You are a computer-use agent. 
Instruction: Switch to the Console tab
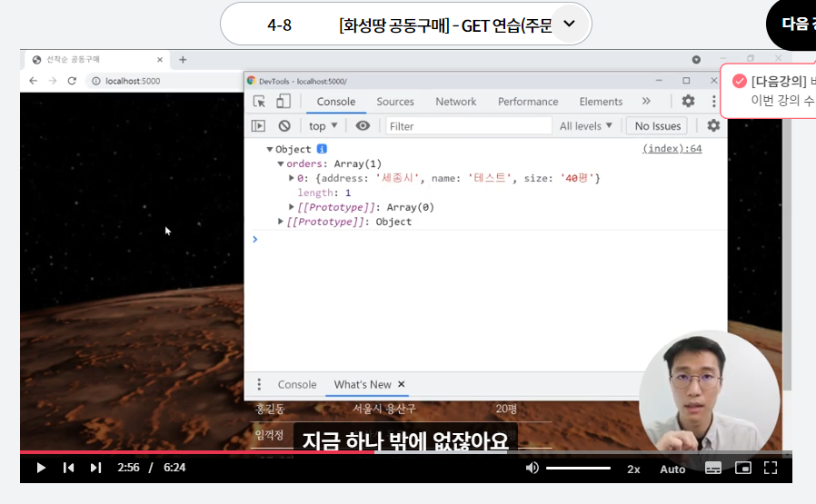click(x=336, y=102)
